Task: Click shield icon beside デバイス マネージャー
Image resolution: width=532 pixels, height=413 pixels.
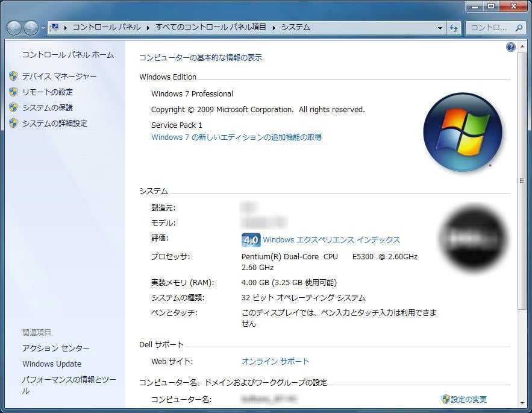Action: 13,76
